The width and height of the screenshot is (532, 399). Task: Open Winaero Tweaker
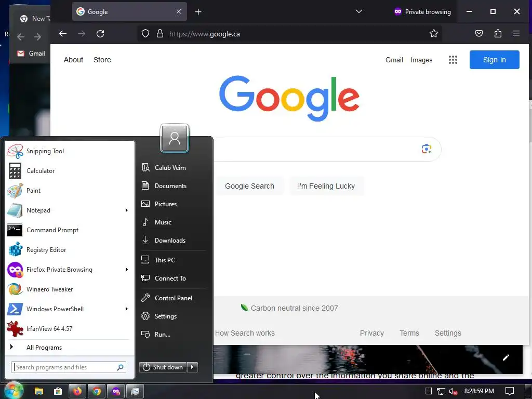pos(69,289)
